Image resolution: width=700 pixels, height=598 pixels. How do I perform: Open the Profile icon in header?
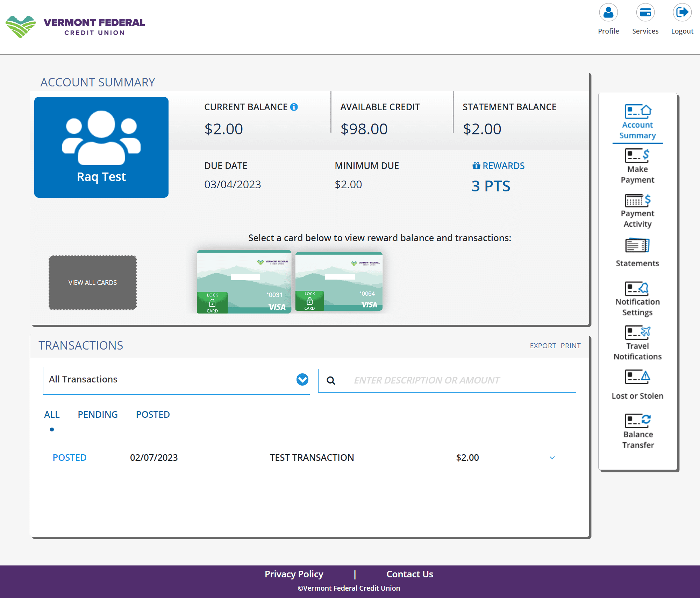point(608,13)
